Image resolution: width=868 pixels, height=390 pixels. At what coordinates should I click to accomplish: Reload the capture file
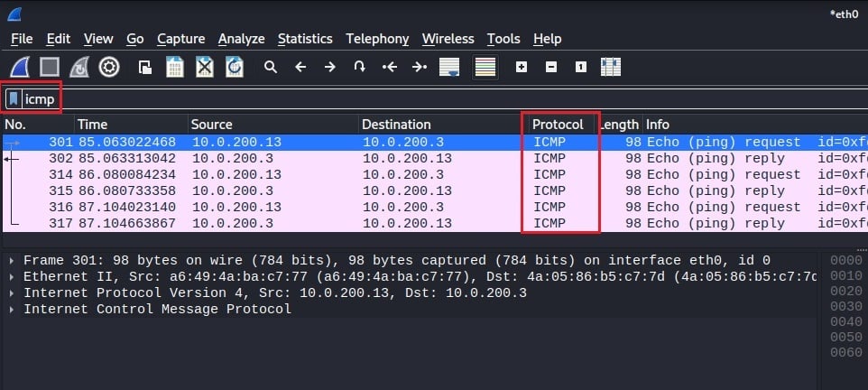235,68
